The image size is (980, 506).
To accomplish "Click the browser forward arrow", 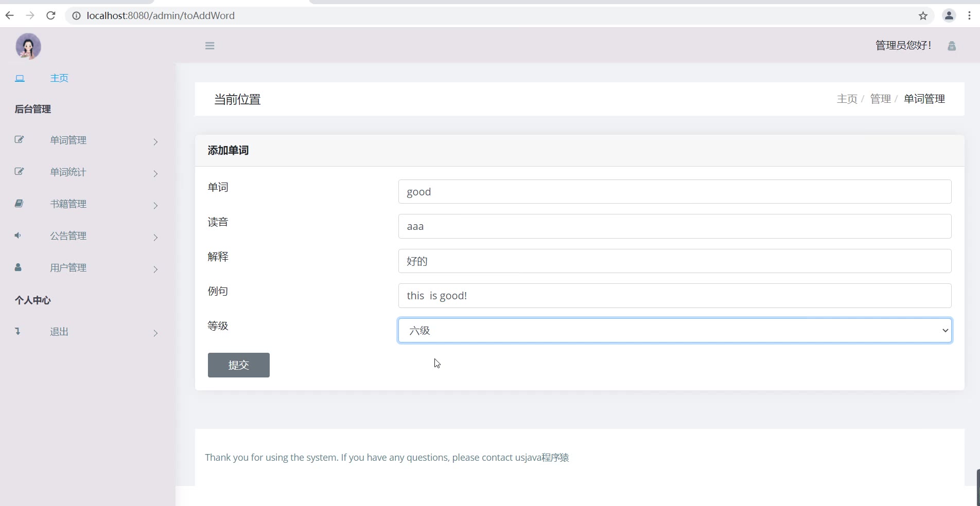I will click(30, 15).
